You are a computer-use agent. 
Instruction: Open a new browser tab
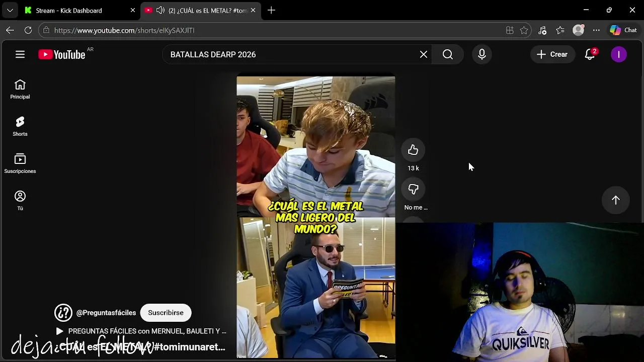coord(271,10)
